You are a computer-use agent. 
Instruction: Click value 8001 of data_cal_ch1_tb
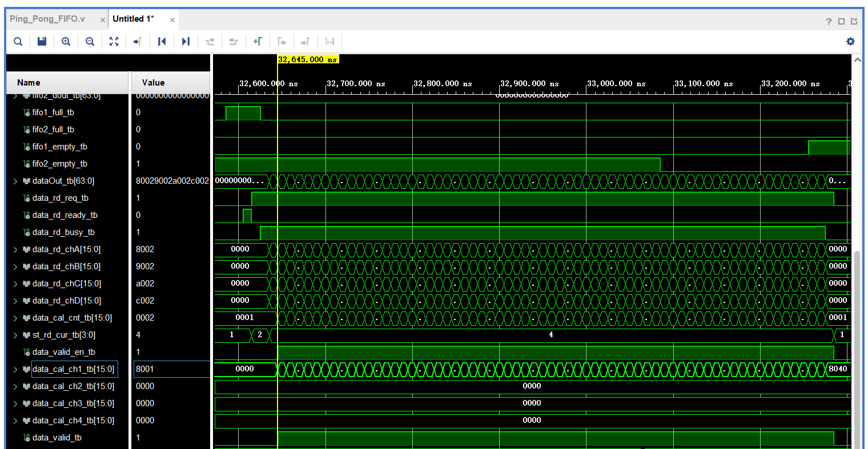145,369
